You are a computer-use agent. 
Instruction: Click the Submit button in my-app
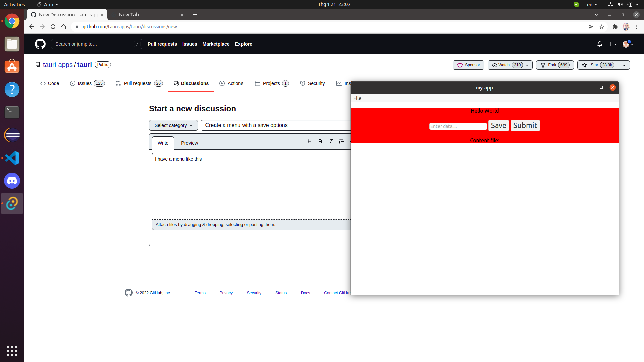[x=525, y=126]
